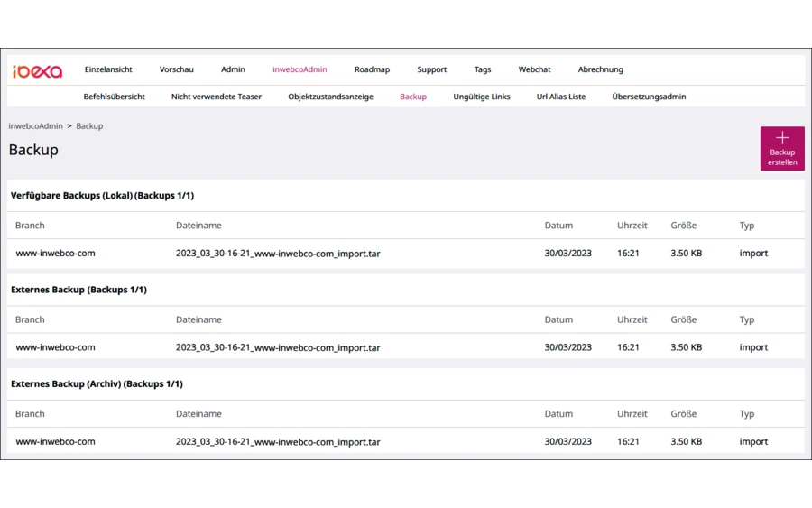Navigate to Tags in the top menu
Screen dimensions: 812x508
point(483,69)
